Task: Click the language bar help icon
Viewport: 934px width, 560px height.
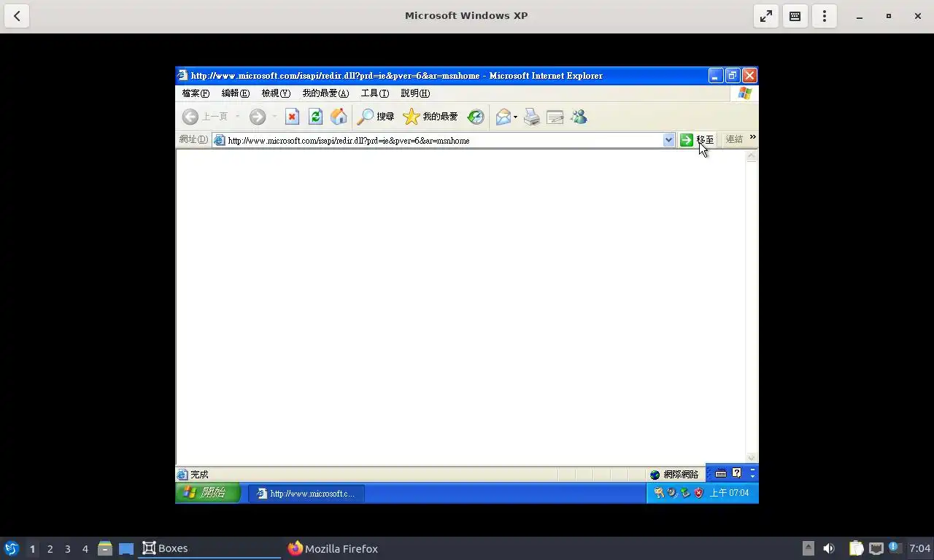Action: pos(737,472)
